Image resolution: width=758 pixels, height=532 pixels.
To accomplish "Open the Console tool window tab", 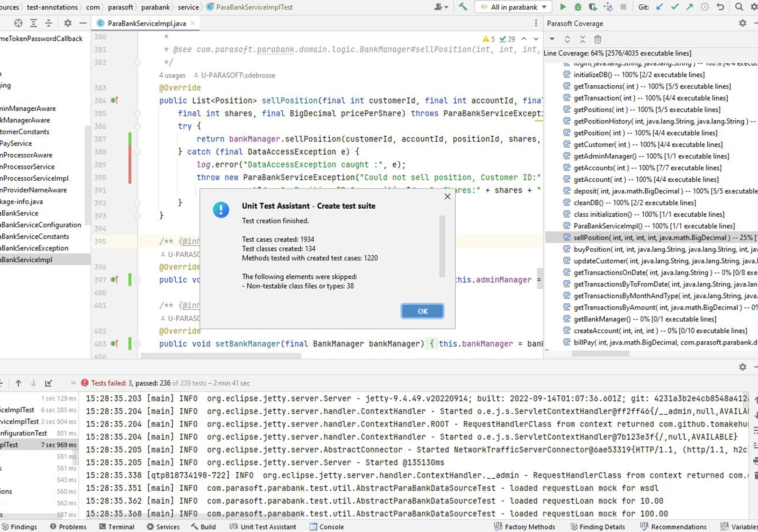I will coord(326,526).
